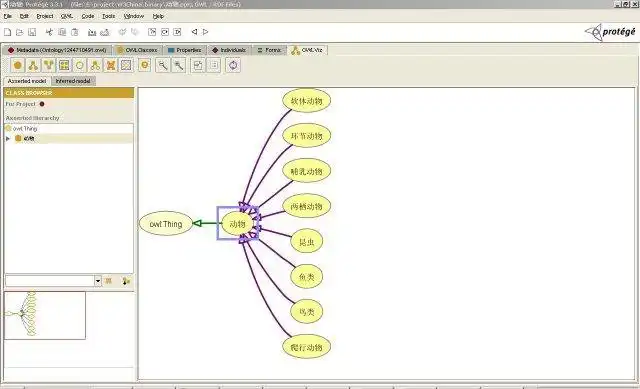
Task: Click the Protégé logo
Action: [611, 32]
